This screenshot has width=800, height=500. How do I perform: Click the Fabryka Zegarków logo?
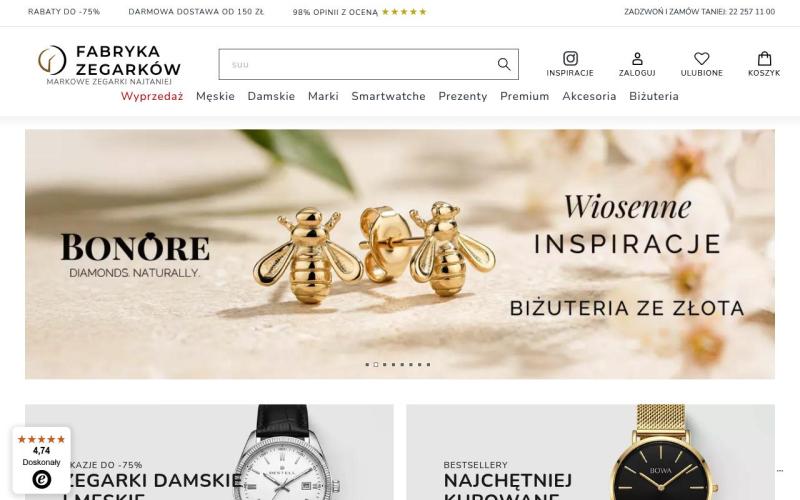coord(109,65)
